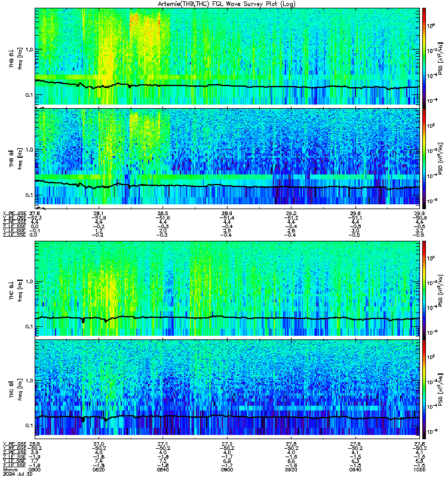Click the 0940 time tick label

[x=355, y=470]
